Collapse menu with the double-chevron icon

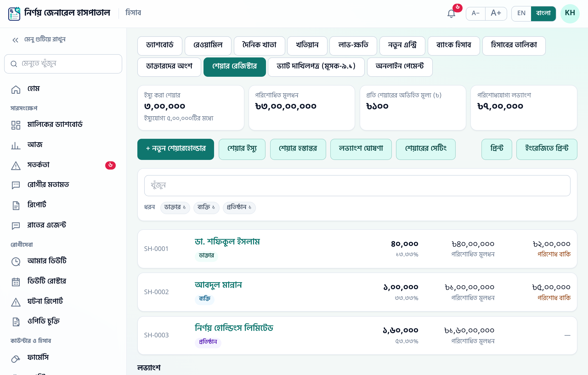point(15,40)
